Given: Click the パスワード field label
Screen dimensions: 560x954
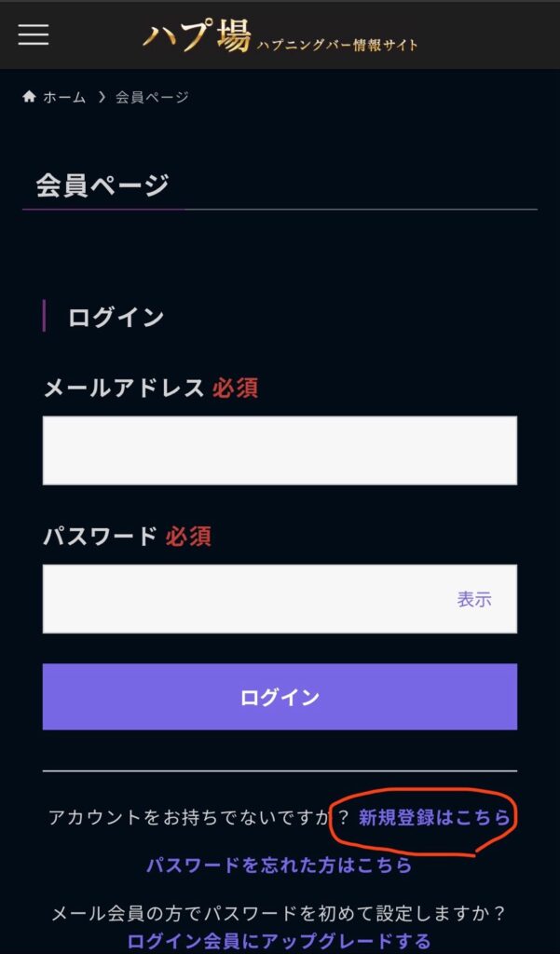Looking at the screenshot, I should point(100,536).
